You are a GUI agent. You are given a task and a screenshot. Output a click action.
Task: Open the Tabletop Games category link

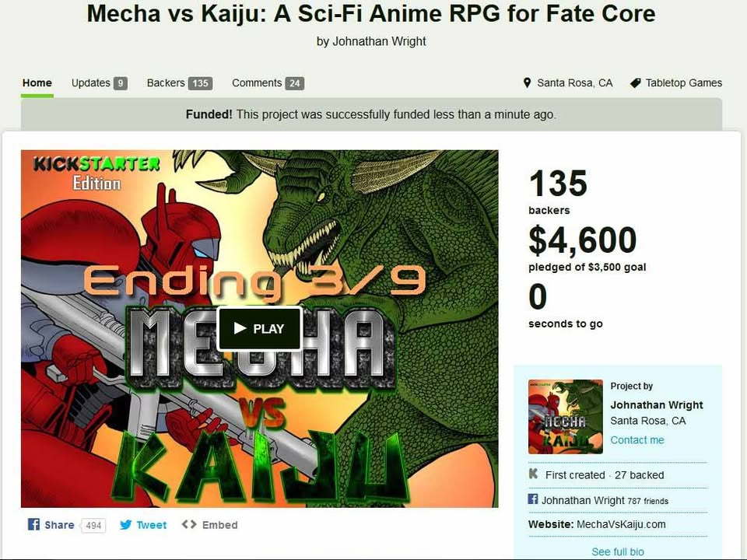pyautogui.click(x=684, y=83)
